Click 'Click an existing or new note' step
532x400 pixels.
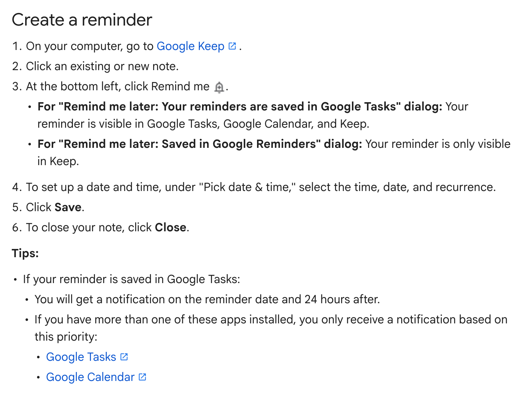click(x=102, y=67)
